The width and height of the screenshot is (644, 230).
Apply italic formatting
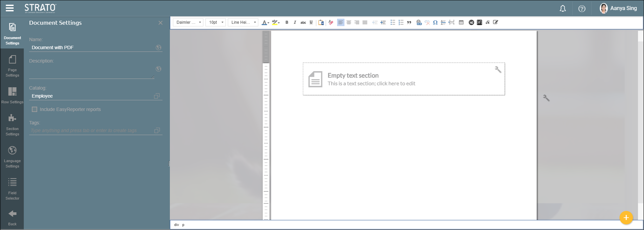click(x=295, y=22)
